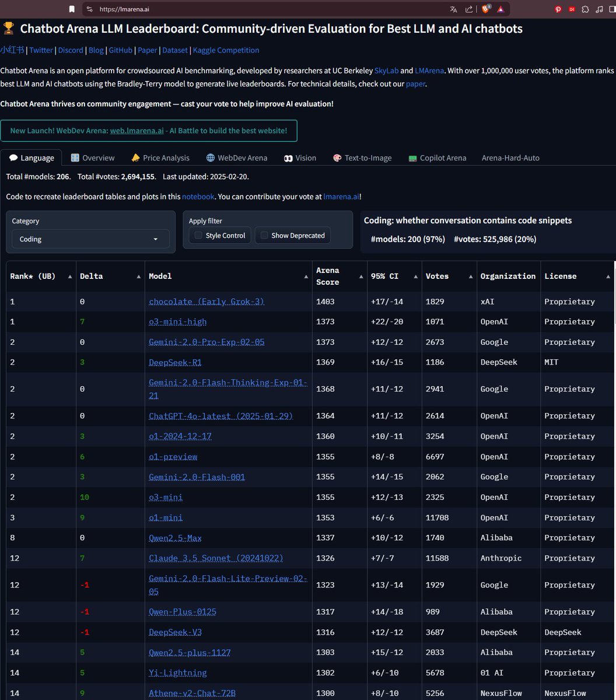616x700 pixels.
Task: Click the translate page icon in the address bar
Action: pos(453,9)
